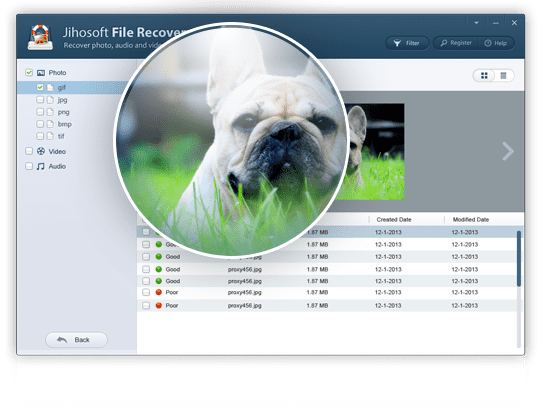
Task: Uncheck the Photo category checkbox
Action: coord(29,72)
